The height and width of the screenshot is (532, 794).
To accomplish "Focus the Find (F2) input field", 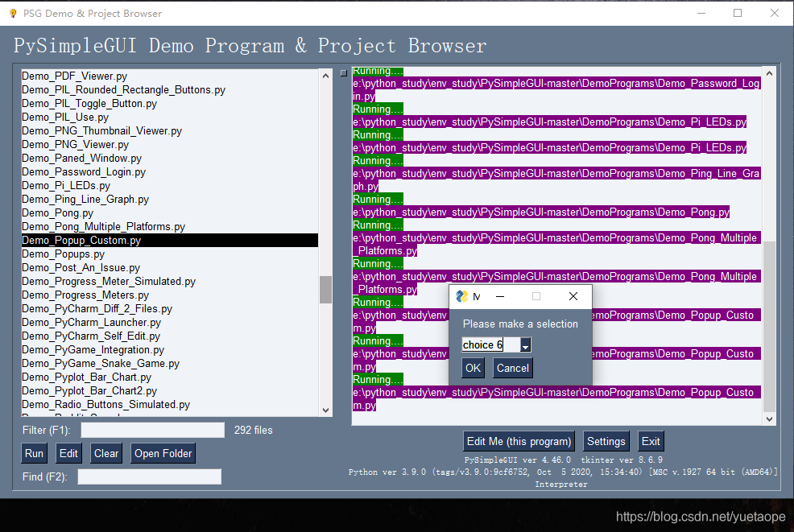I will point(150,476).
